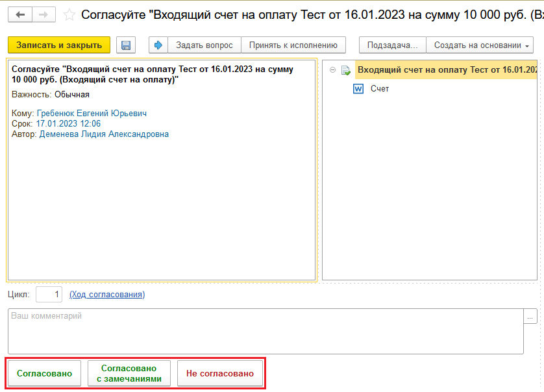Click into the Ваш комментарий field

[x=265, y=331]
